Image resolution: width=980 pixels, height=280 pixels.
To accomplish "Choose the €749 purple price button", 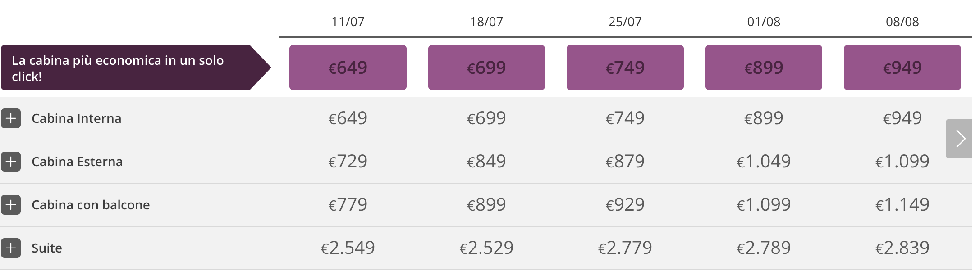I will tap(625, 68).
